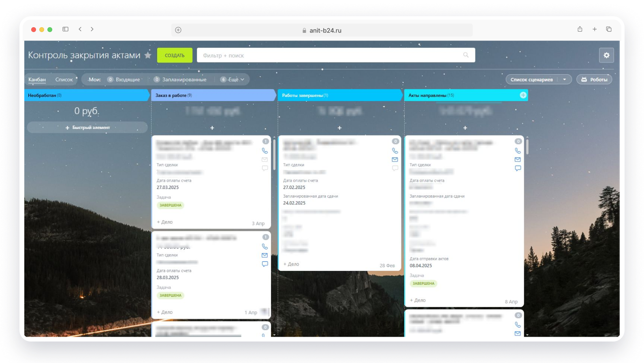Click the favorite star next to page title
The width and height of the screenshot is (644, 363).
coord(148,55)
